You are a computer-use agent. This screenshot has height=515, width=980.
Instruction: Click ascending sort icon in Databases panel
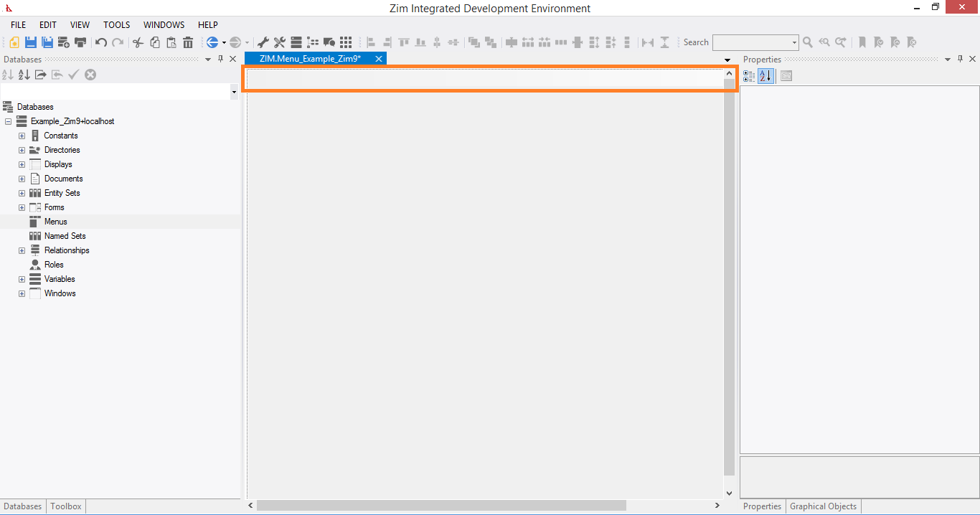[x=8, y=75]
